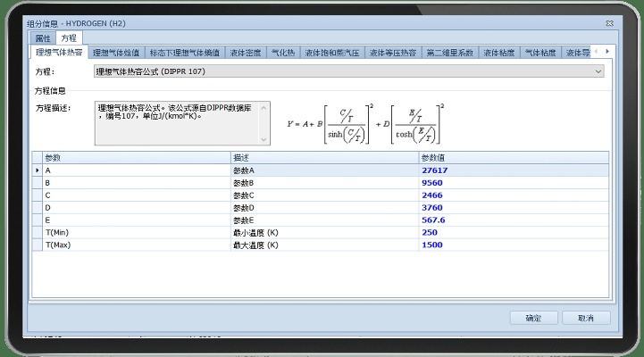This screenshot has width=644, height=357.
Task: Open the 方程 equation dropdown (DIPPR 107)
Action: coord(348,71)
